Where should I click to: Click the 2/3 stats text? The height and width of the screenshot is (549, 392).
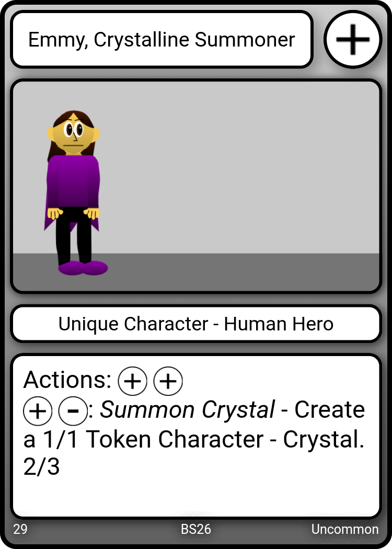pyautogui.click(x=41, y=467)
